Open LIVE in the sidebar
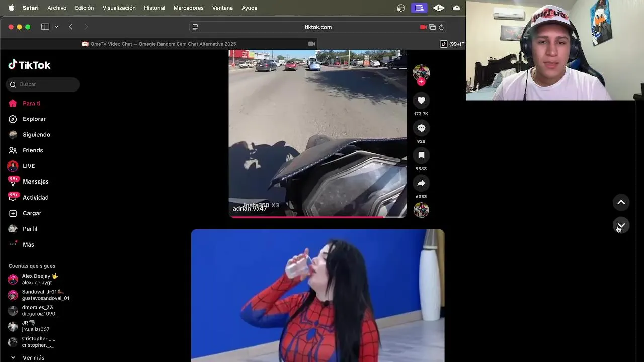 (x=21, y=166)
